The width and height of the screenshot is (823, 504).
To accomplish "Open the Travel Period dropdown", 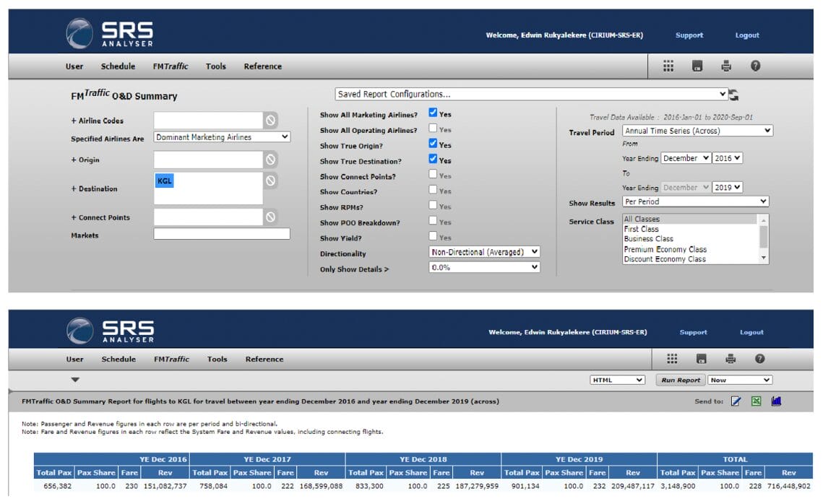I will (x=697, y=131).
